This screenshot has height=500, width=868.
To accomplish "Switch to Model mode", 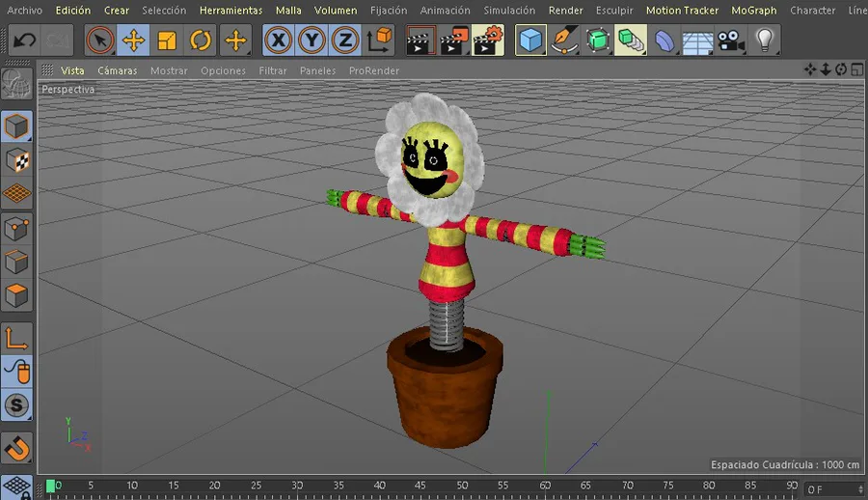I will 16,126.
